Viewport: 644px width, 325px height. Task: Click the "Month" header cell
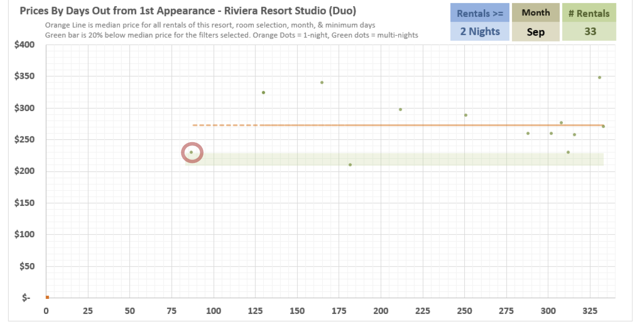click(535, 13)
